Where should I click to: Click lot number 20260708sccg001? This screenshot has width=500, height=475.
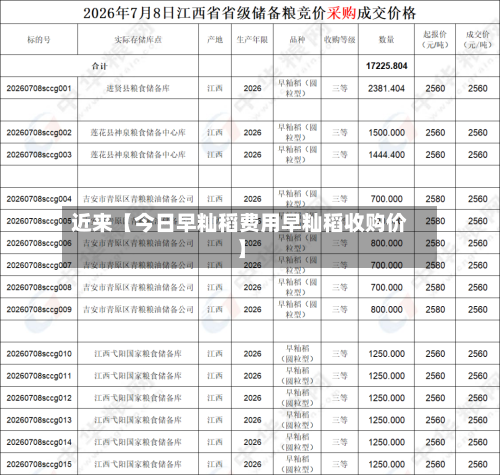point(39,88)
